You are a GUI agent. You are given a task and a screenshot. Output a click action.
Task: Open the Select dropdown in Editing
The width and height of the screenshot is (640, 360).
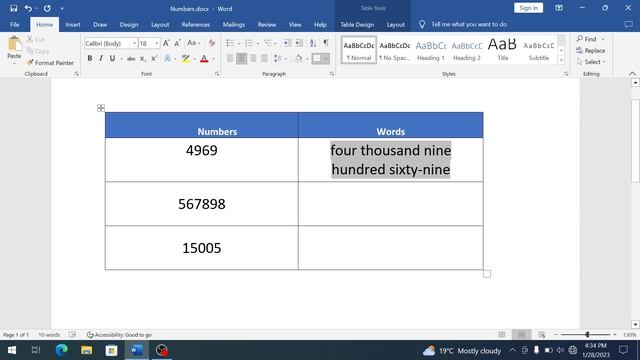coord(591,62)
